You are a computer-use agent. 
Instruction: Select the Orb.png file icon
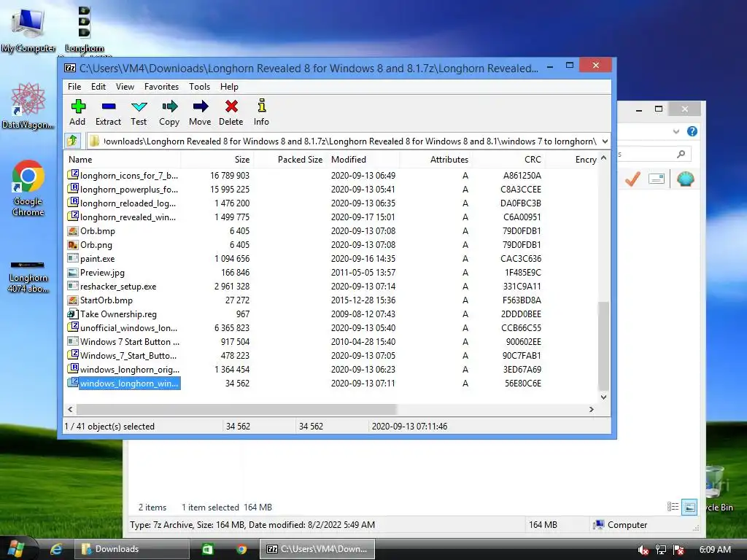73,245
